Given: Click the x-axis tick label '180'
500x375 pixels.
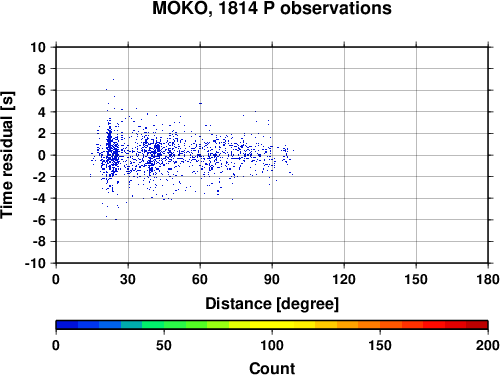Looking at the screenshot, I should (x=488, y=279).
